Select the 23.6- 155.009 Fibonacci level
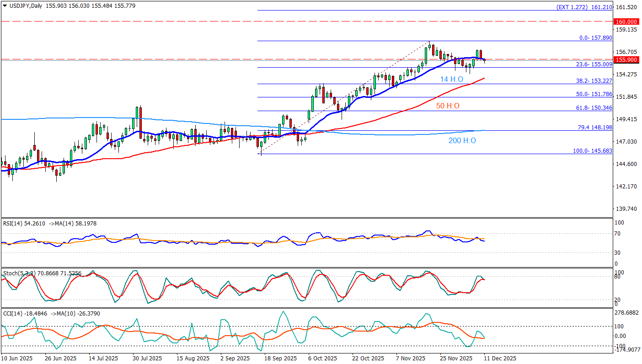Screen dimensions: 642x364 tap(594, 64)
